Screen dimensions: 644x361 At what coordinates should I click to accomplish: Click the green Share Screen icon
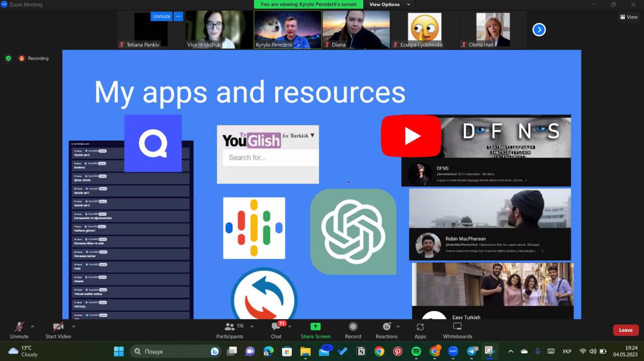[315, 327]
